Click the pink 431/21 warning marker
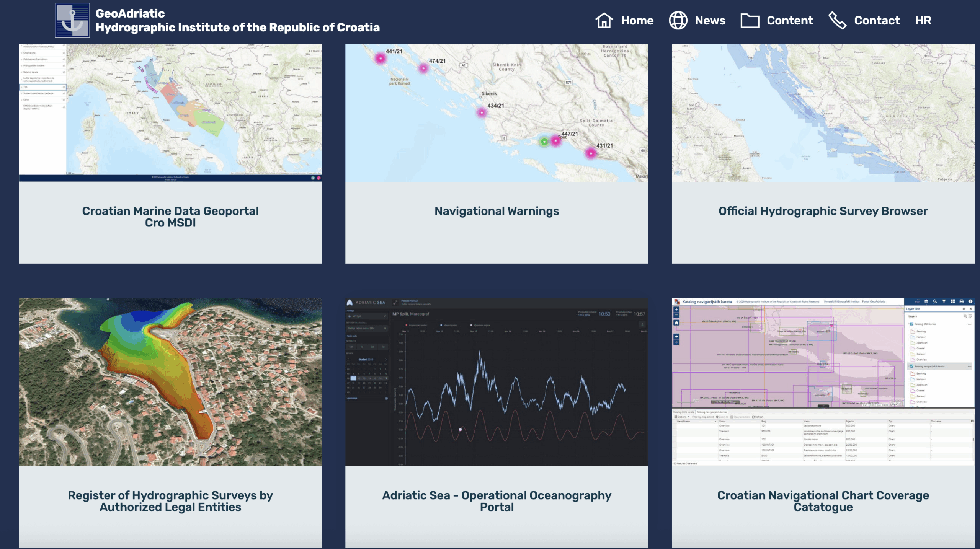 click(591, 153)
